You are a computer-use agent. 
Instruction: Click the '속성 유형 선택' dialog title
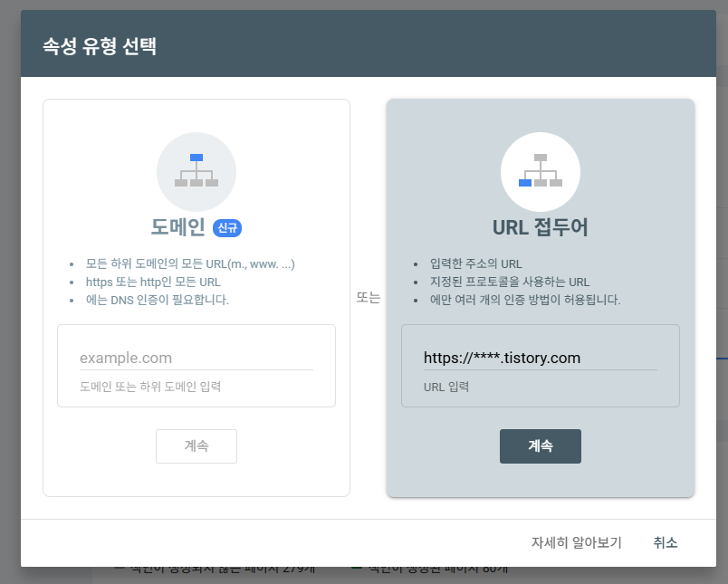click(100, 46)
